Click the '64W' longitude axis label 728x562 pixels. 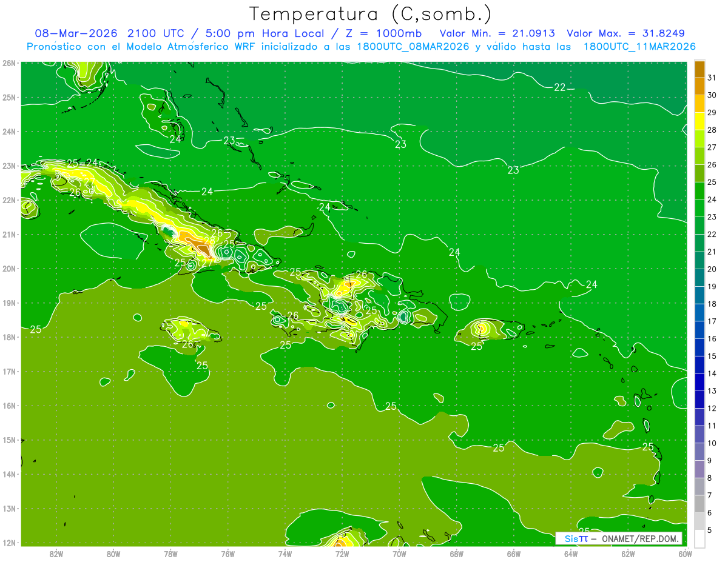pos(570,554)
